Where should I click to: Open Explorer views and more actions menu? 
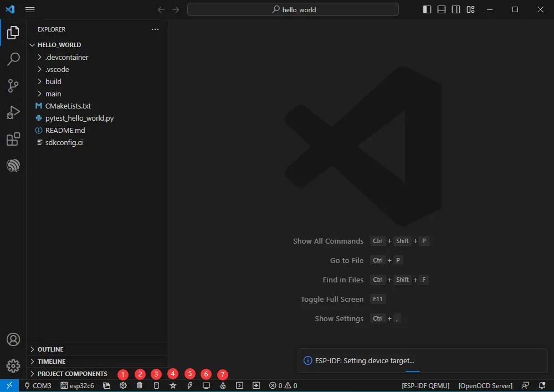[x=155, y=29]
